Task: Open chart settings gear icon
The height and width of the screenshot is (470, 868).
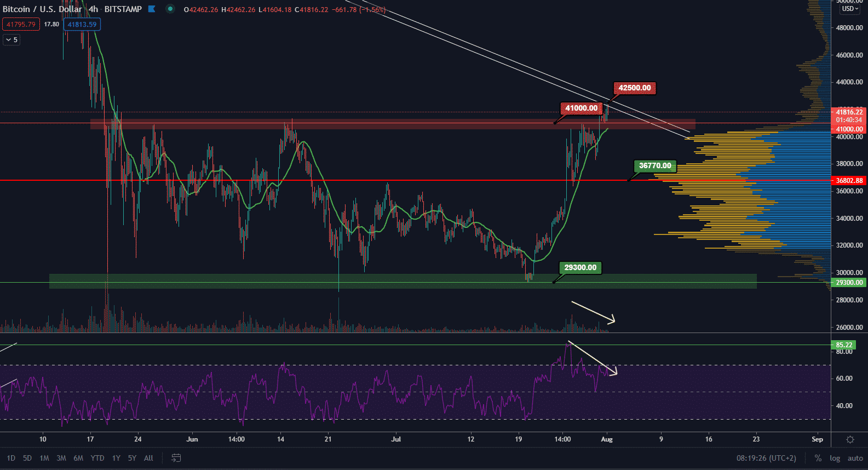Action: click(x=850, y=439)
